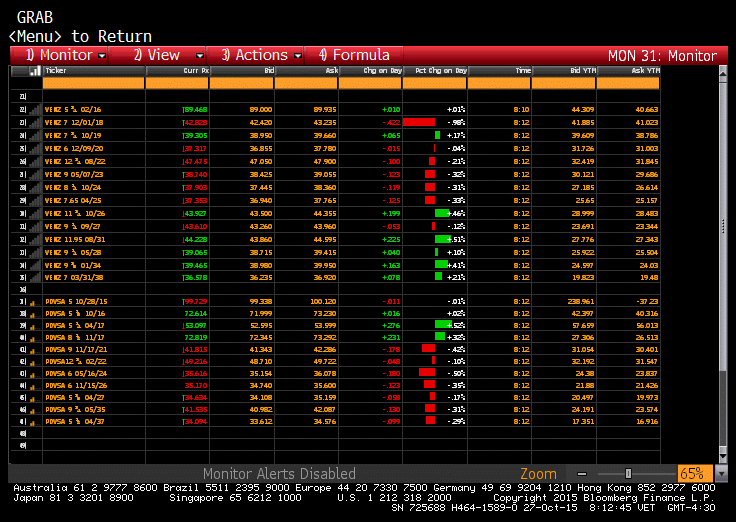
Task: Select the orange icon for PDVSA 6 05/16/24
Action: click(x=32, y=375)
